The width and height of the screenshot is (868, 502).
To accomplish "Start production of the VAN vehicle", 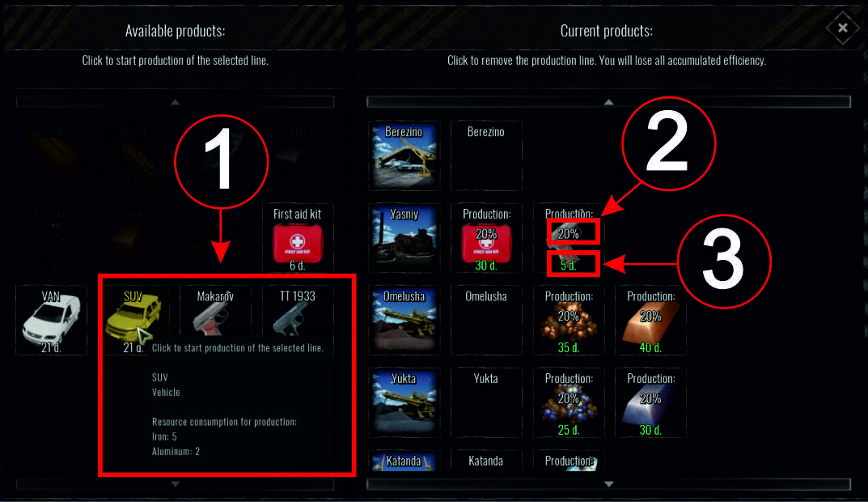I will coord(52,321).
